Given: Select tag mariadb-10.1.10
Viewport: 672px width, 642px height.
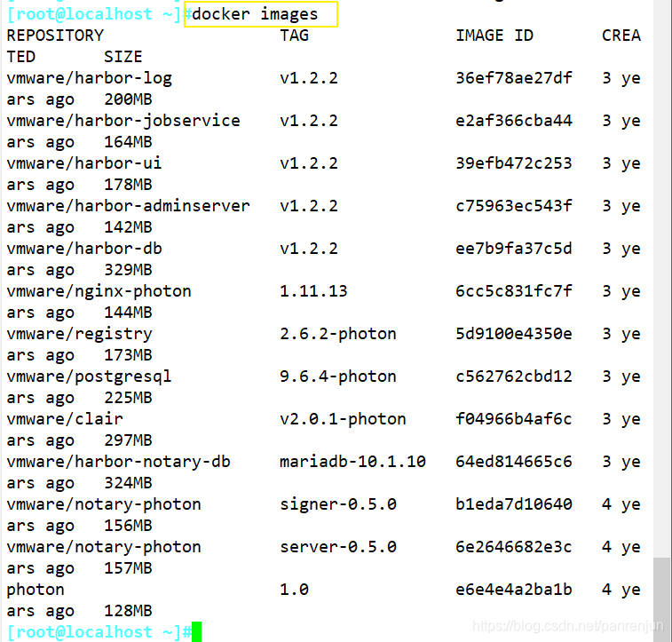Looking at the screenshot, I should tap(352, 462).
